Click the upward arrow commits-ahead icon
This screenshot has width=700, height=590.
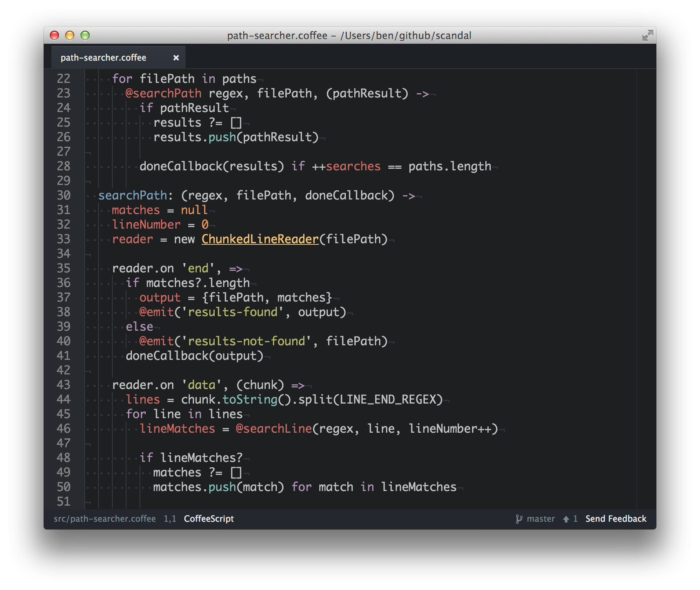pos(566,519)
